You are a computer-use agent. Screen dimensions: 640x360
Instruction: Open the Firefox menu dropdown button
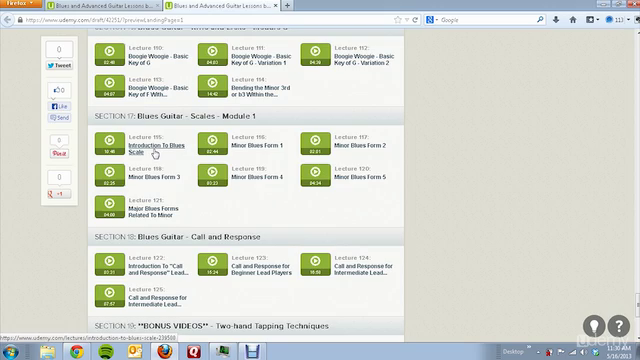click(x=21, y=4)
